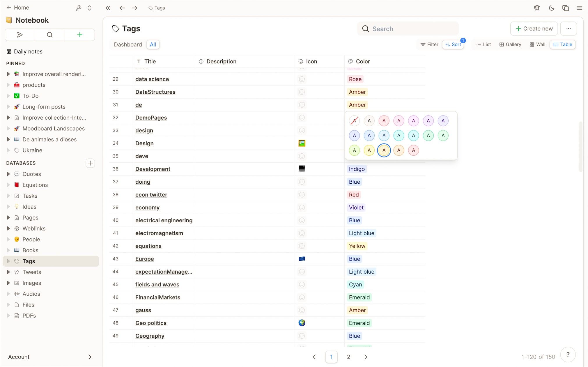Expand the Quotes database
Image resolution: width=588 pixels, height=367 pixels.
pos(8,174)
